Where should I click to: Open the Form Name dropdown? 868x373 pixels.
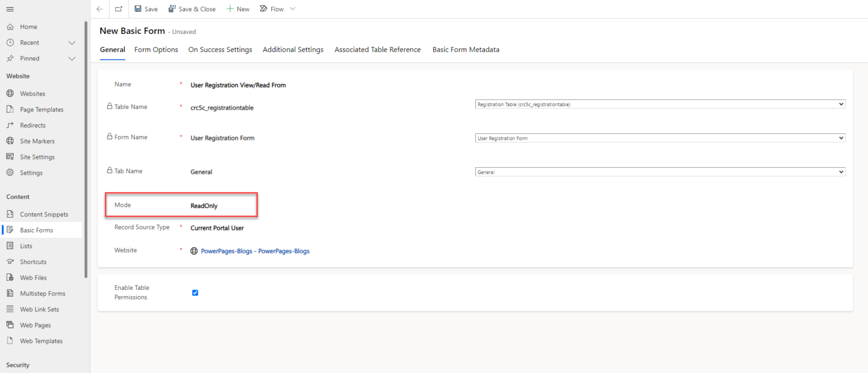pyautogui.click(x=659, y=137)
